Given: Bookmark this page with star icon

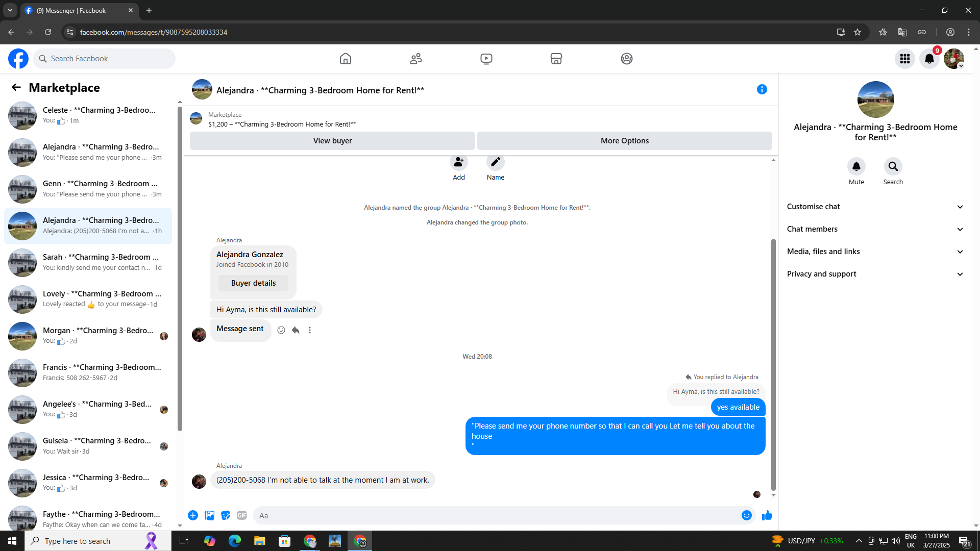Looking at the screenshot, I should pos(857,32).
